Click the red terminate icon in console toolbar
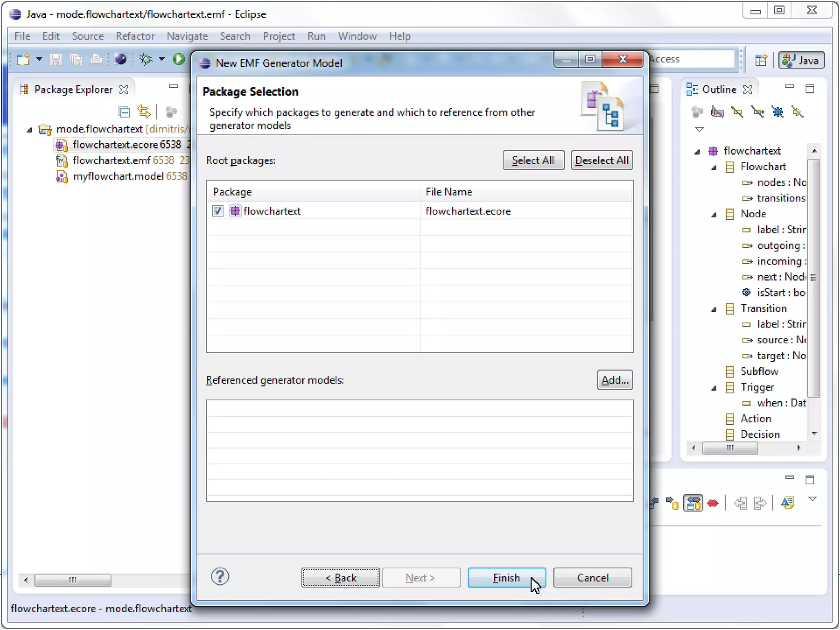The width and height of the screenshot is (840, 630). point(713,503)
